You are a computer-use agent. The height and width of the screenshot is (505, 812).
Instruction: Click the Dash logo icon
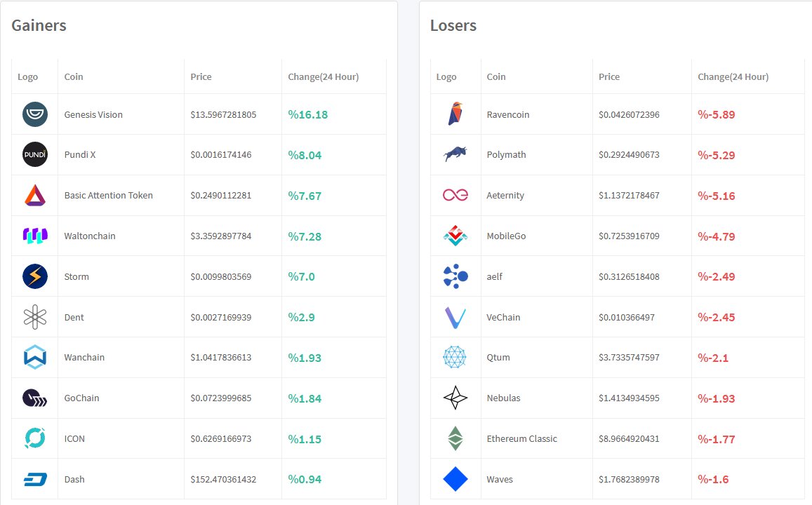(35, 479)
